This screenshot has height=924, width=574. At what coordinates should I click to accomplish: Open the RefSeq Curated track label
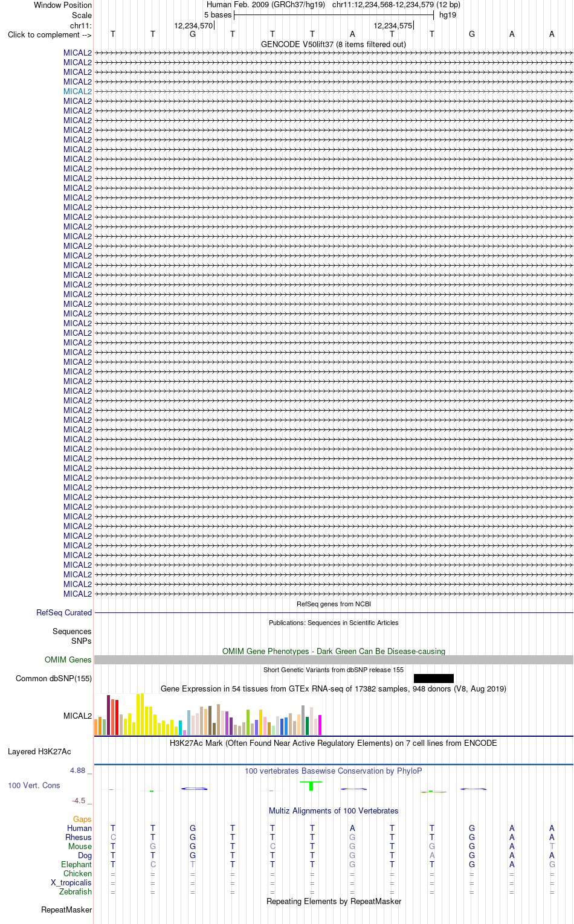[64, 612]
